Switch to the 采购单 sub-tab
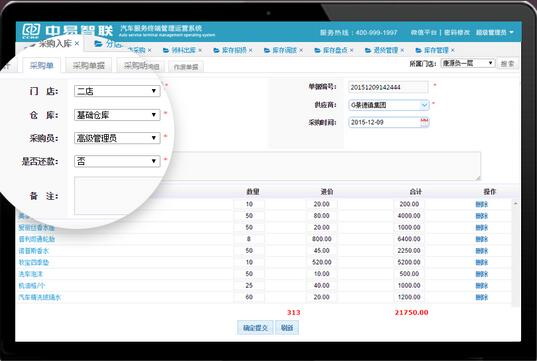The image size is (537, 361). coord(41,65)
